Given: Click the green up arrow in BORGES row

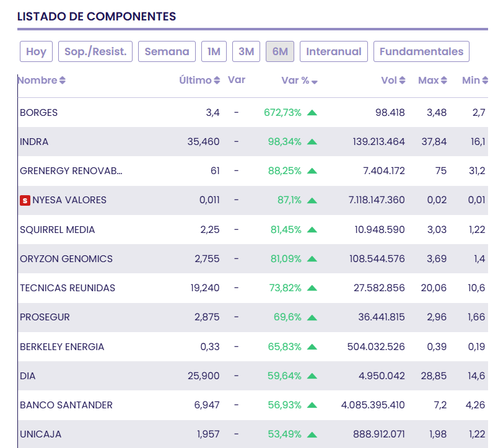Looking at the screenshot, I should pyautogui.click(x=312, y=113).
